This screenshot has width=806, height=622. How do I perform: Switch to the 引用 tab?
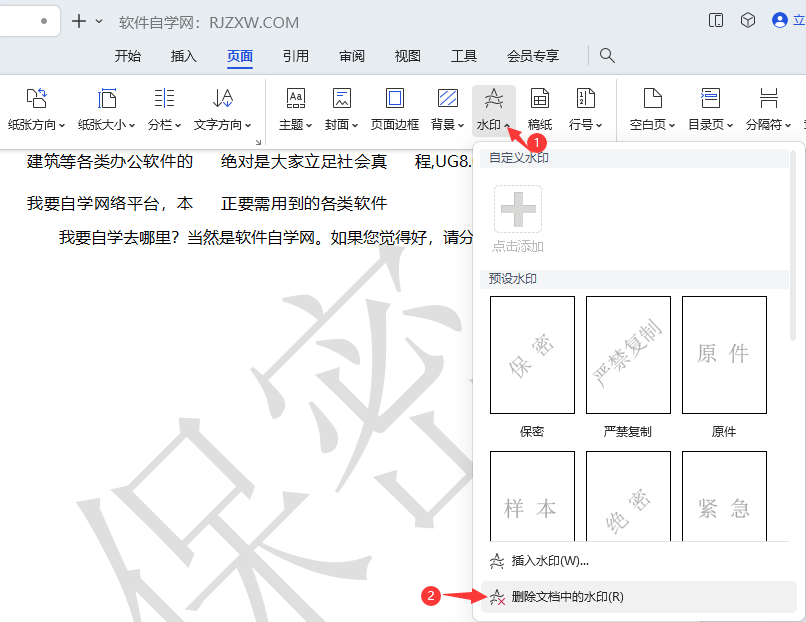click(296, 56)
